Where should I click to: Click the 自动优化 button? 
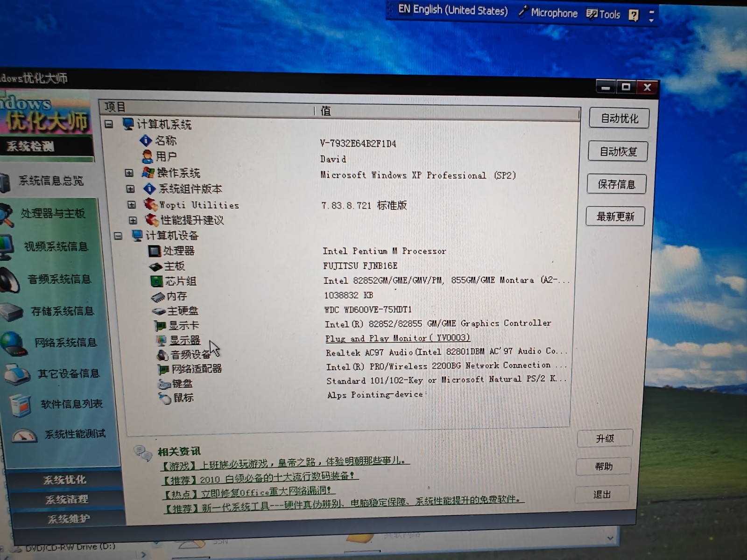[x=619, y=119]
